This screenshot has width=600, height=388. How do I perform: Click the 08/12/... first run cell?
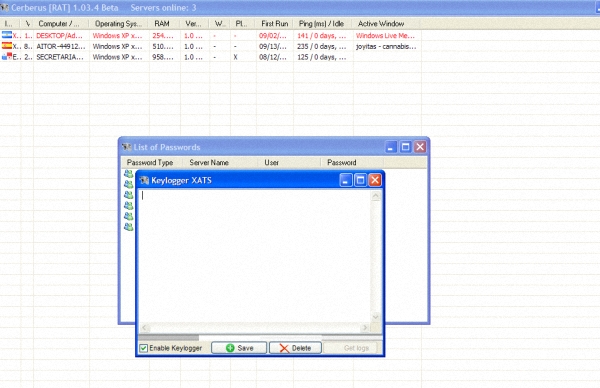(x=272, y=57)
